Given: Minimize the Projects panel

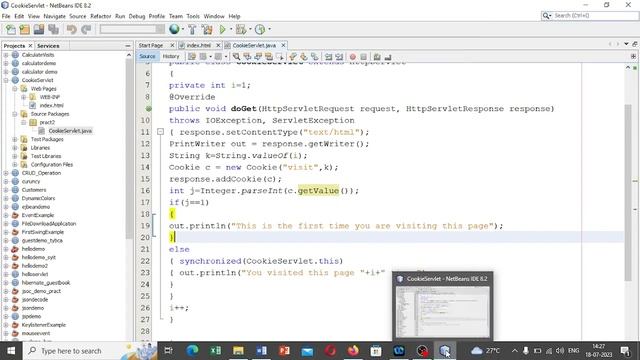Looking at the screenshot, I should (128, 46).
